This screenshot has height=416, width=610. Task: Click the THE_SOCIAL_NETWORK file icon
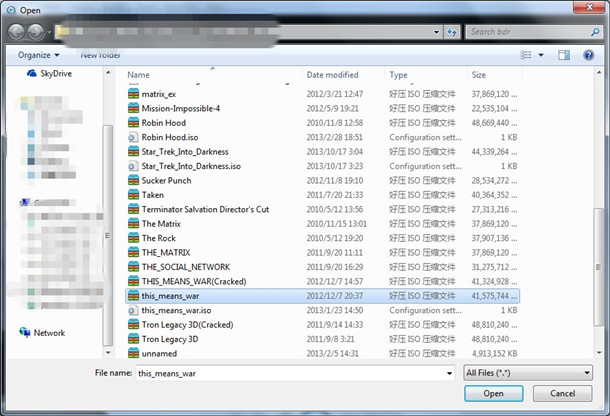tap(133, 267)
